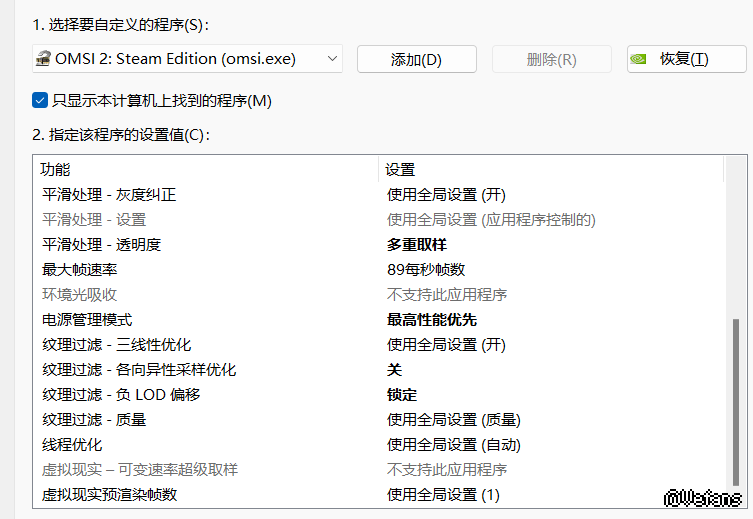Open 纹理过滤 - 各向异性采样优化 value 关
The width and height of the screenshot is (753, 519).
(394, 370)
